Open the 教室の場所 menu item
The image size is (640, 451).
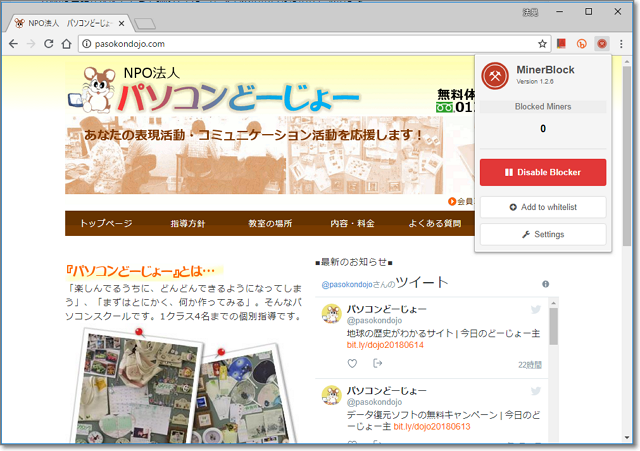(271, 223)
